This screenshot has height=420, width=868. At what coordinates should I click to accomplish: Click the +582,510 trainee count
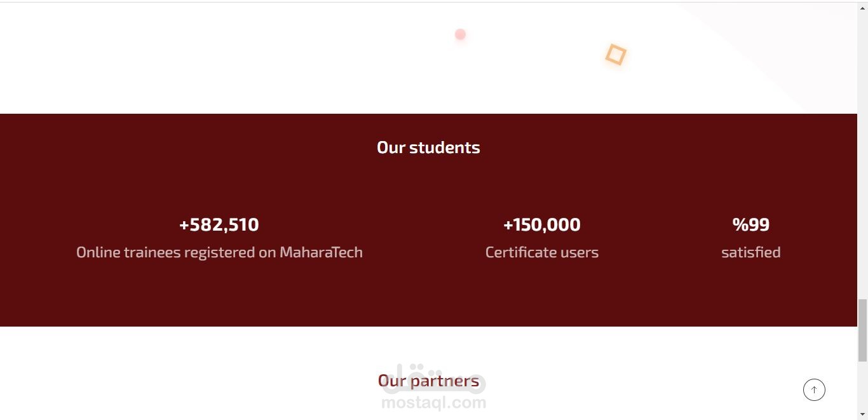[219, 225]
